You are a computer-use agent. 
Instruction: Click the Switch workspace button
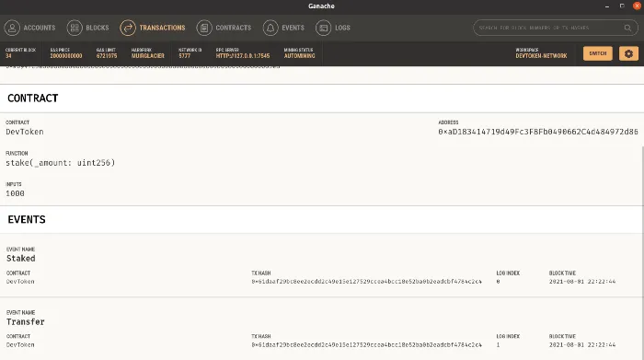click(x=598, y=53)
